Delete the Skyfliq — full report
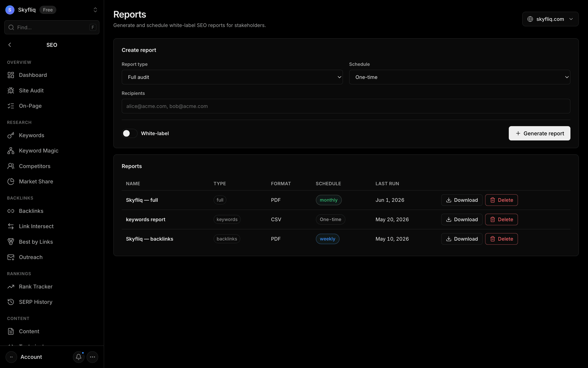Screen dimensions: 588x368 point(501,200)
